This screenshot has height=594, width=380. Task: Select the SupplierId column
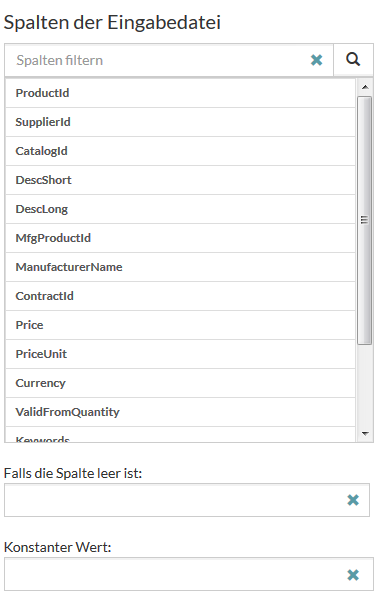180,122
